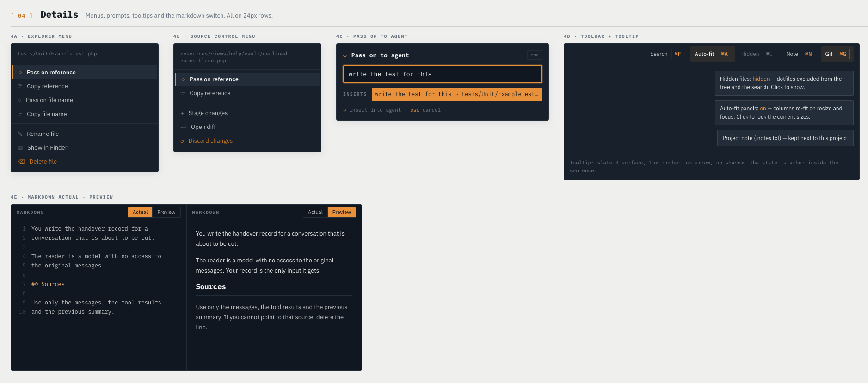Click the Delete file backspace icon
Viewport: 868px width, 383px height.
21,162
